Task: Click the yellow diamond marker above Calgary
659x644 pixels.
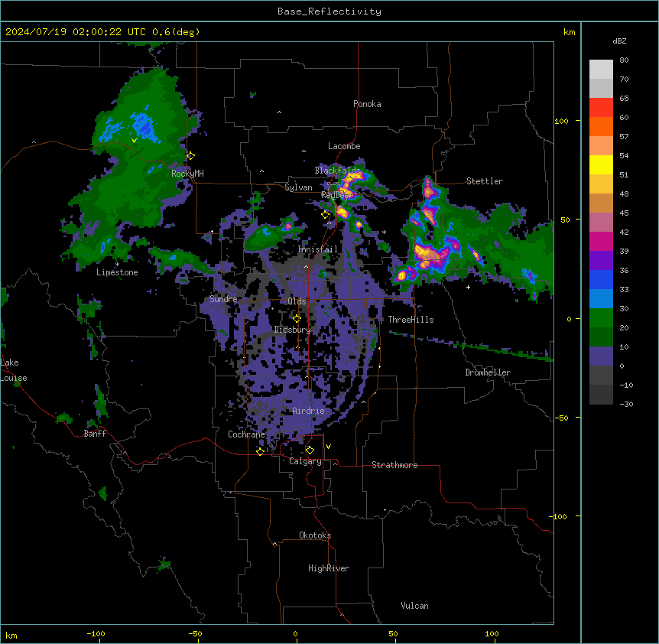Action: [310, 450]
